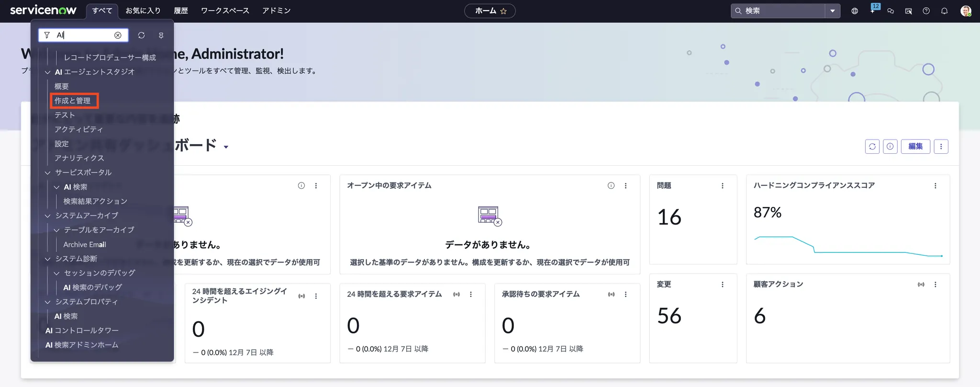The height and width of the screenshot is (387, 980).
Task: Open options menu of 24 時間を超える要求アイテム widget
Action: pyautogui.click(x=471, y=294)
